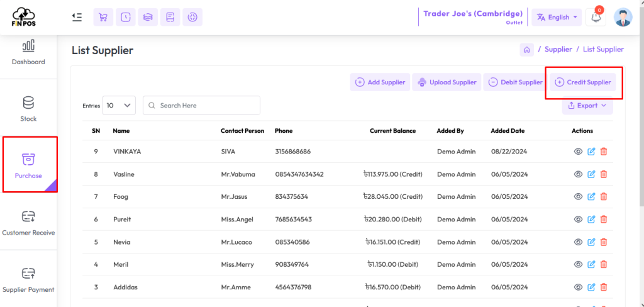Delete the Nevia supplier

pyautogui.click(x=603, y=242)
